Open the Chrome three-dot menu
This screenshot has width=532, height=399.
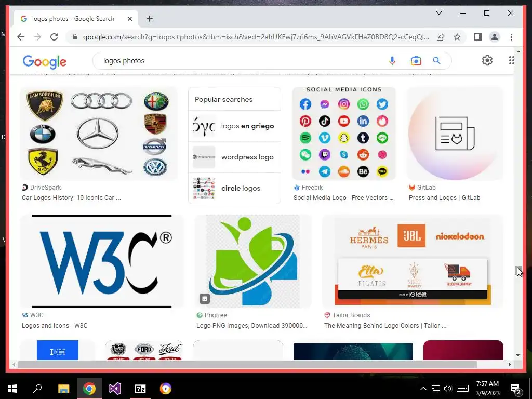click(511, 37)
